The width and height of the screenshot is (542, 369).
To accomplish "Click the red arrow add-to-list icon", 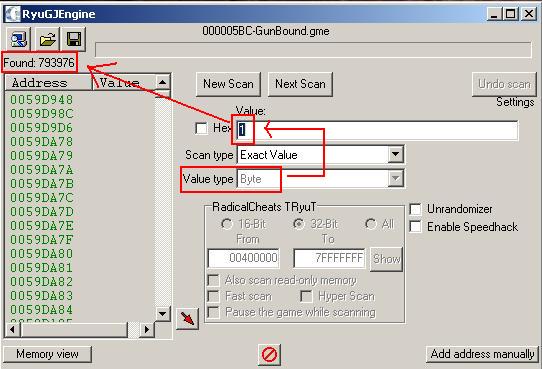I will pos(187,318).
